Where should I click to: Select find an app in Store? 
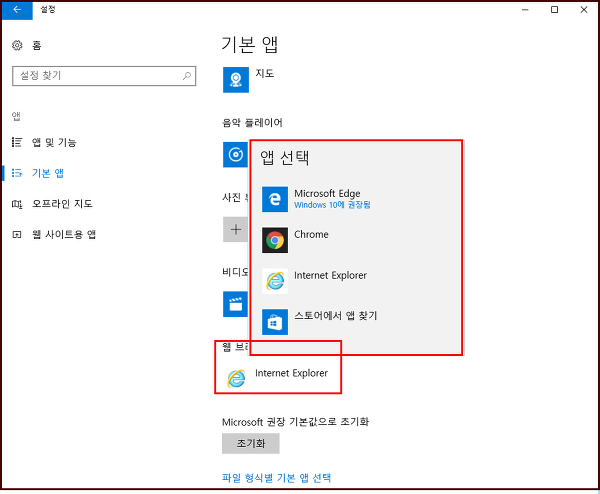[x=356, y=322]
